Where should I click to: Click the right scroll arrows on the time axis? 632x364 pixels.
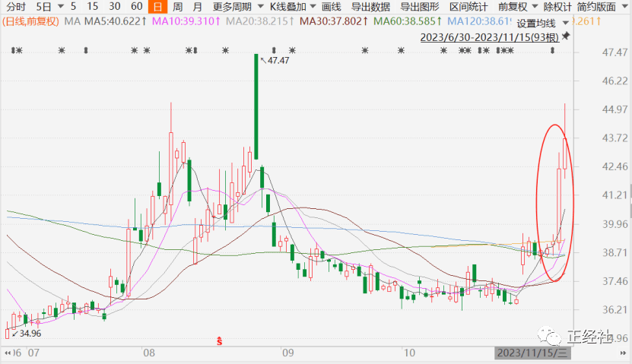coord(624,353)
